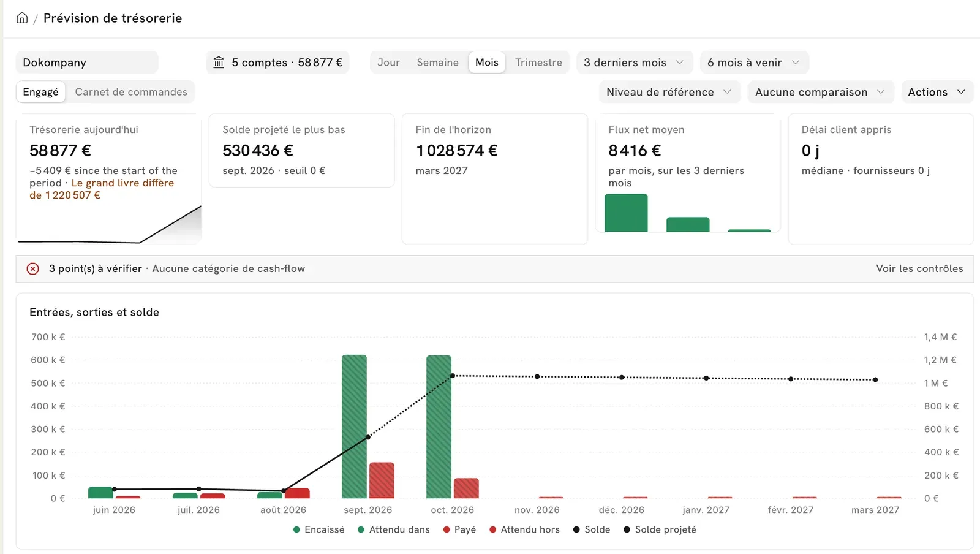Click the red error icon in the alert banner
The image size is (980, 554).
click(33, 268)
